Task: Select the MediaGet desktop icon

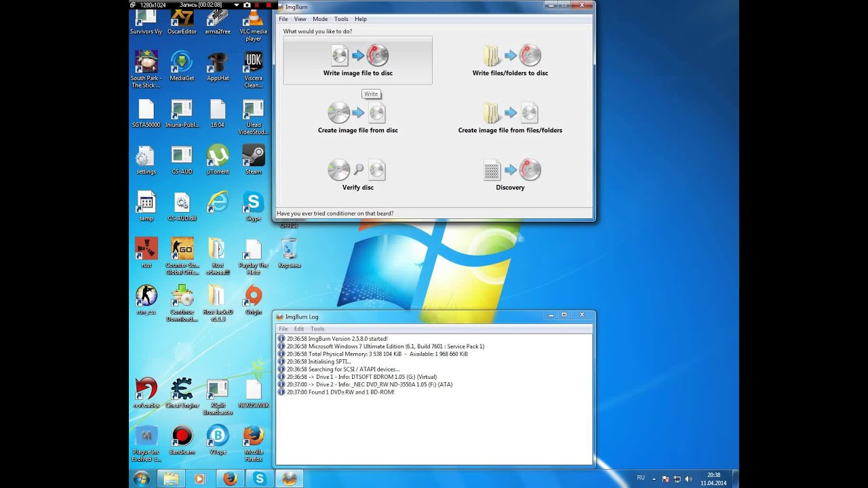Action: [x=182, y=66]
